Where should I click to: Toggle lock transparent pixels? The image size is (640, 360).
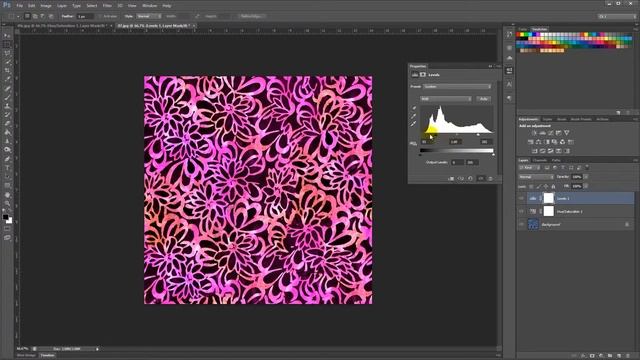531,187
